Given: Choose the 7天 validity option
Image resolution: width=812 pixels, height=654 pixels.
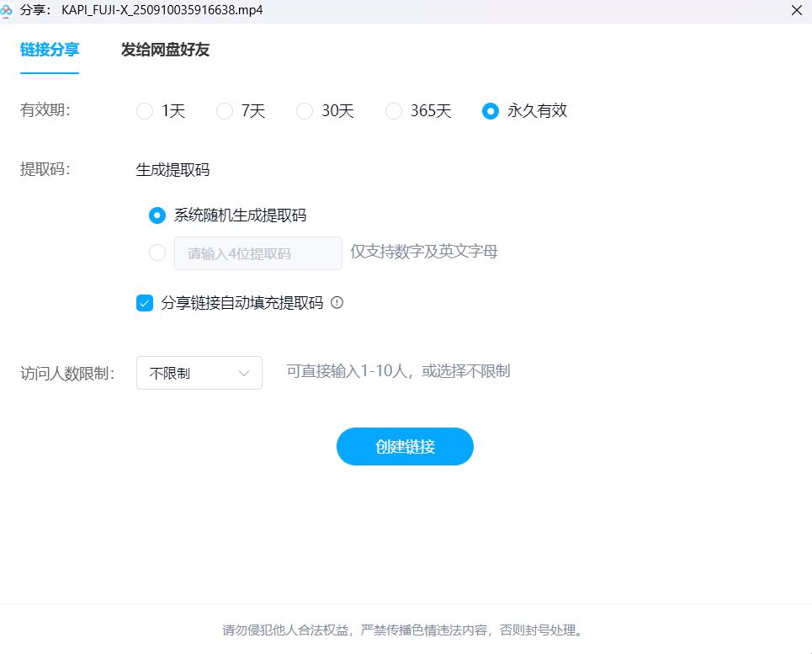Looking at the screenshot, I should [x=225, y=111].
